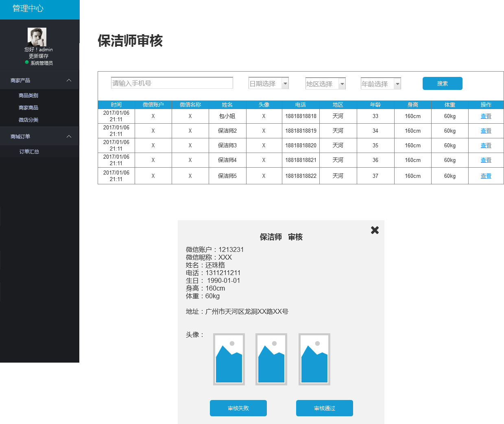
Task: Go to 微店分类 menu item
Action: pos(28,120)
